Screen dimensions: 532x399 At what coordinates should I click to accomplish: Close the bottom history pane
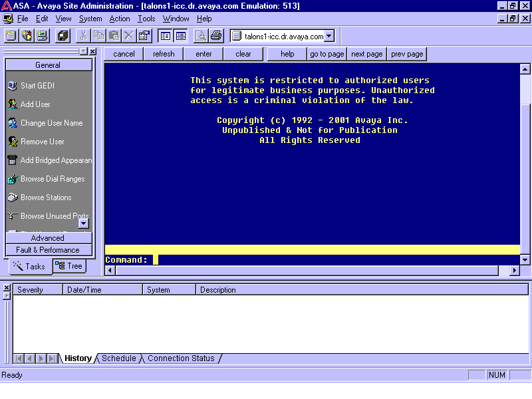click(x=7, y=288)
